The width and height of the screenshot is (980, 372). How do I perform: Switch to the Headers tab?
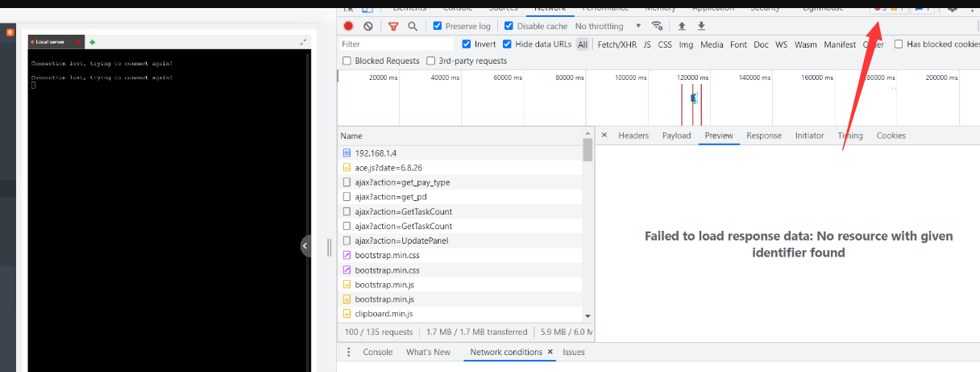click(x=633, y=136)
